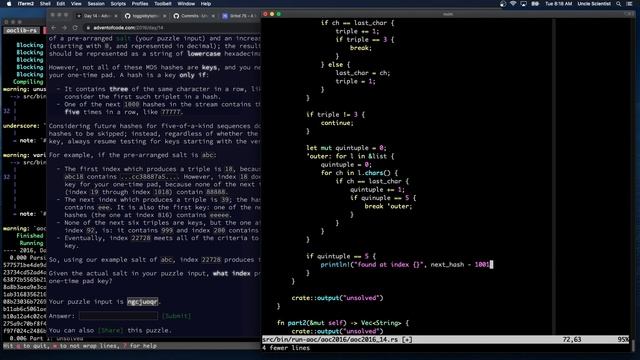
Task: Click the adventofcode.com address bar
Action: (171, 28)
